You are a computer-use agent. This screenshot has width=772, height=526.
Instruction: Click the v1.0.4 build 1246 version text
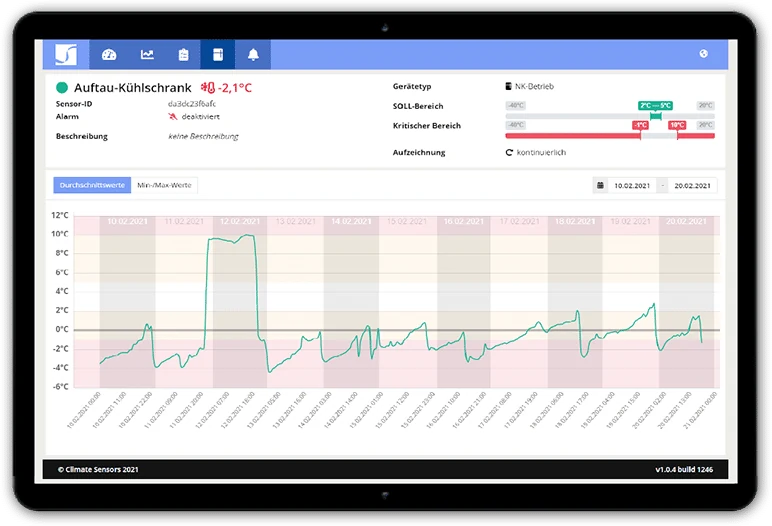pyautogui.click(x=684, y=469)
